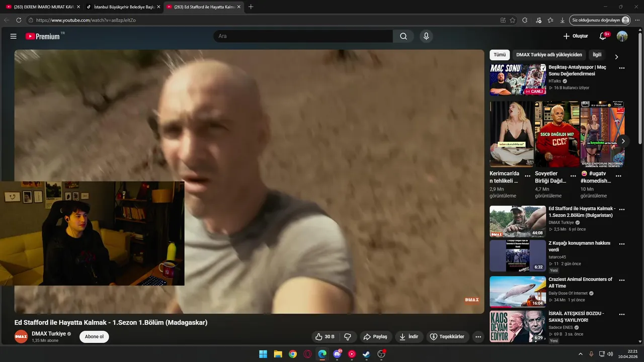Open the favorites list icon
Screen dimensions: 644x362
click(x=550, y=20)
